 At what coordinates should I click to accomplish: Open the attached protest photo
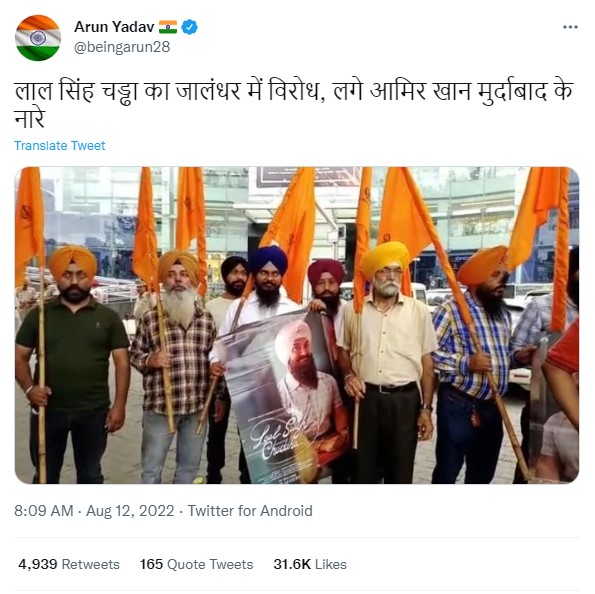[x=297, y=325]
